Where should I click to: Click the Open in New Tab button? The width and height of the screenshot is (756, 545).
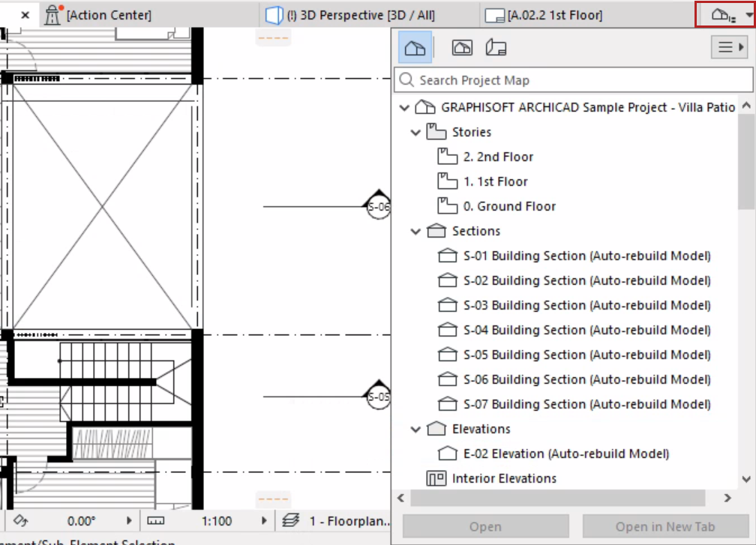coord(665,527)
